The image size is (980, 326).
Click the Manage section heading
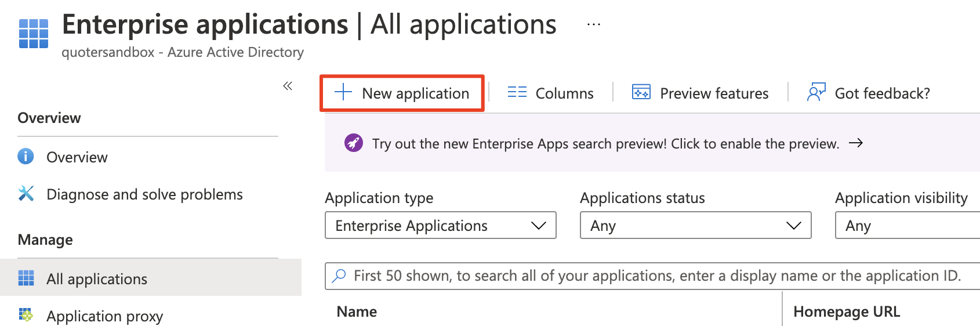[45, 240]
